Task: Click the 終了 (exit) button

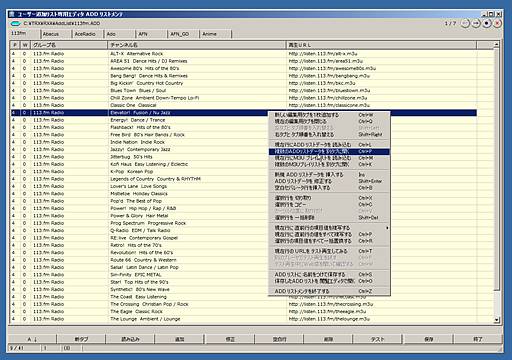Action: pyautogui.click(x=478, y=339)
